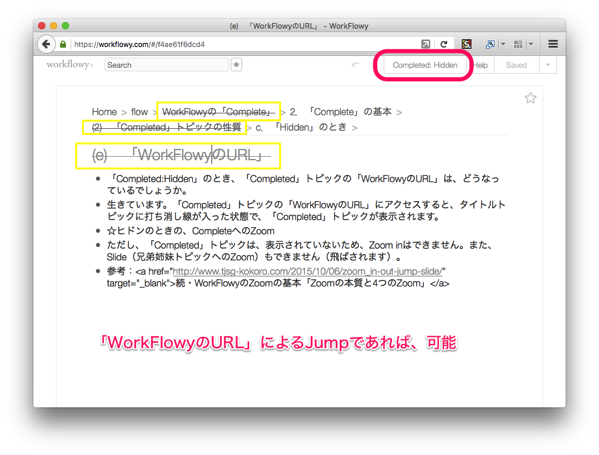This screenshot has width=599, height=455.
Task: Focus the Search field
Action: point(166,65)
